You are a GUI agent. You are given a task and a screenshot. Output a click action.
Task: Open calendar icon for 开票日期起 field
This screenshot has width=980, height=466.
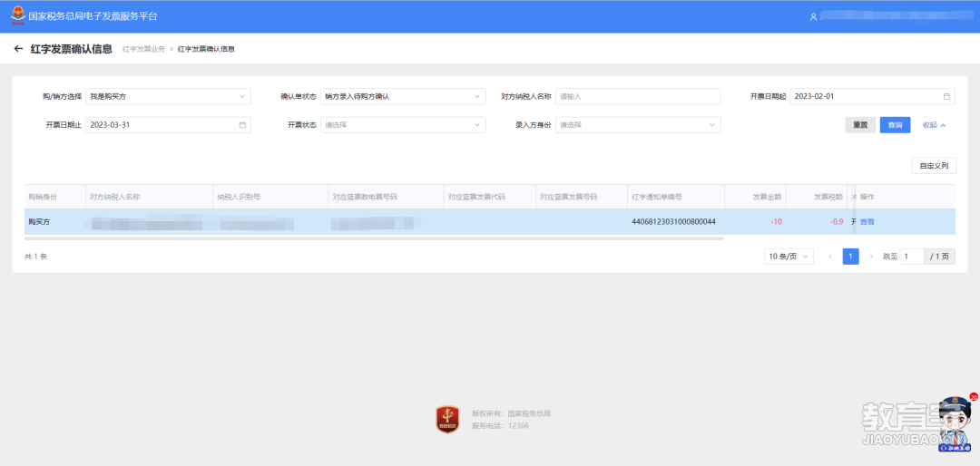946,96
